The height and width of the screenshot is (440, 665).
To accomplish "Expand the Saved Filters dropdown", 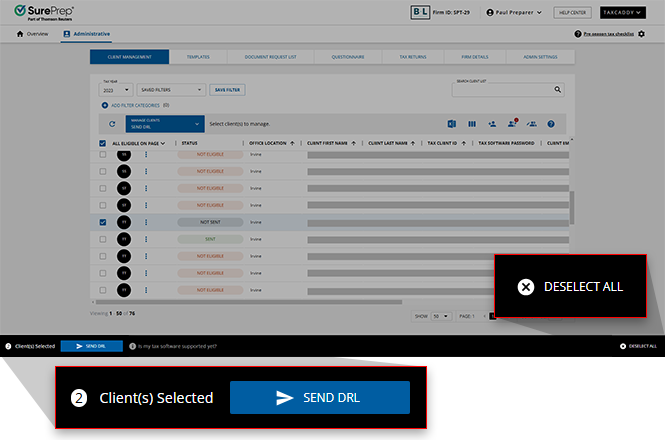I will click(x=171, y=90).
